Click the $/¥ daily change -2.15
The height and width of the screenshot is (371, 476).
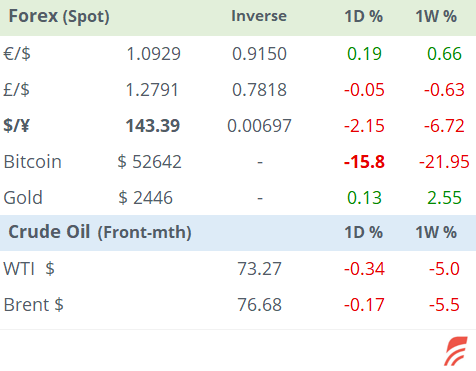364,126
